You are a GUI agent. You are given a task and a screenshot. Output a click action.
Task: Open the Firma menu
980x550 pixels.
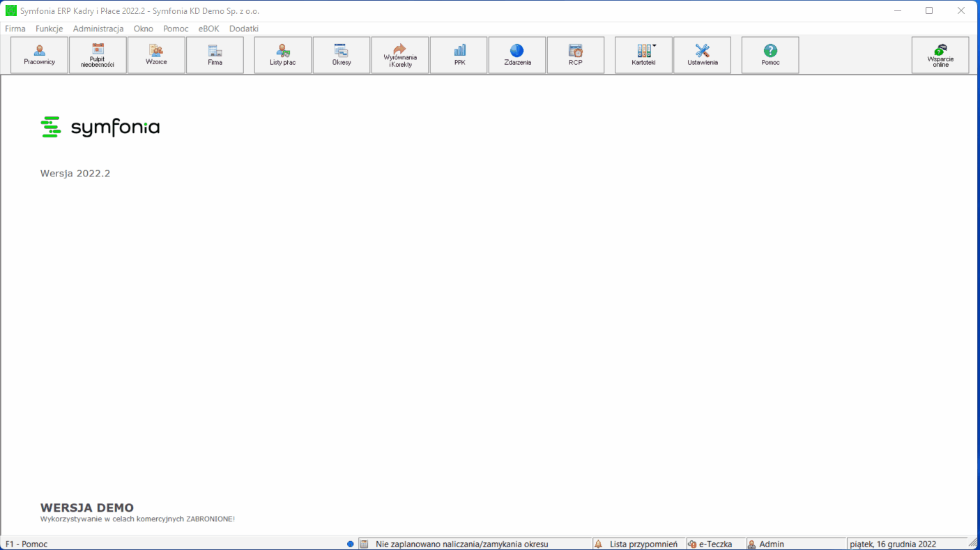click(15, 29)
